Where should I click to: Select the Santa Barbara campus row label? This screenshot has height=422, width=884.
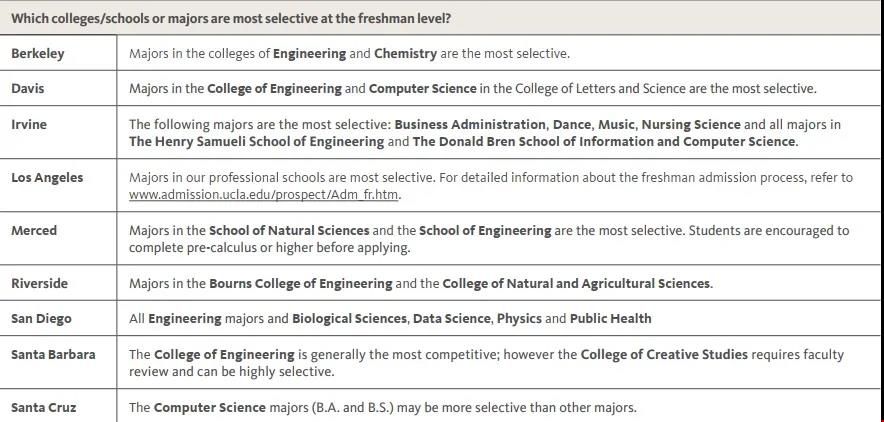tap(54, 354)
